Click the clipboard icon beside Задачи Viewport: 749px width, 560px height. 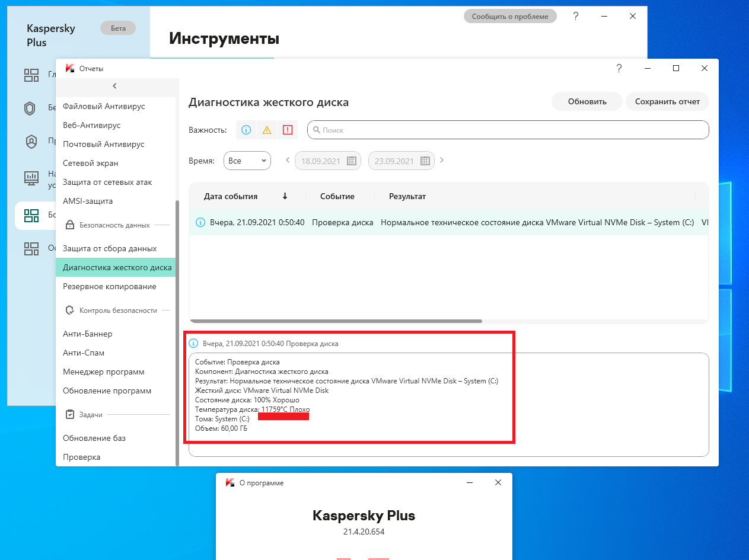click(x=70, y=414)
